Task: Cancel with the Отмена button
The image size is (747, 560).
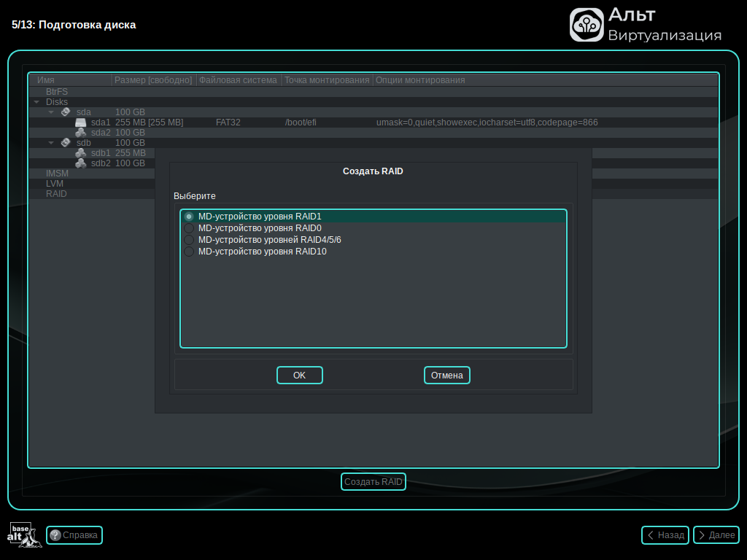Action: pyautogui.click(x=447, y=376)
